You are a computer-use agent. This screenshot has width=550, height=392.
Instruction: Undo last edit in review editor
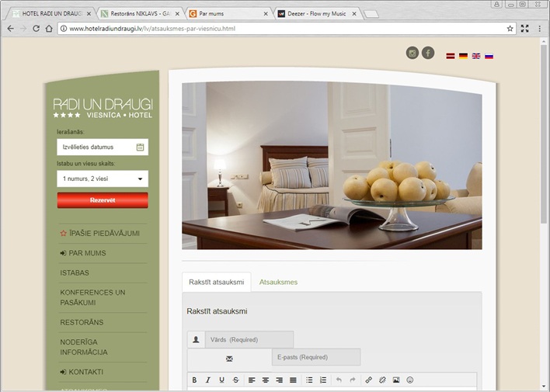point(339,380)
